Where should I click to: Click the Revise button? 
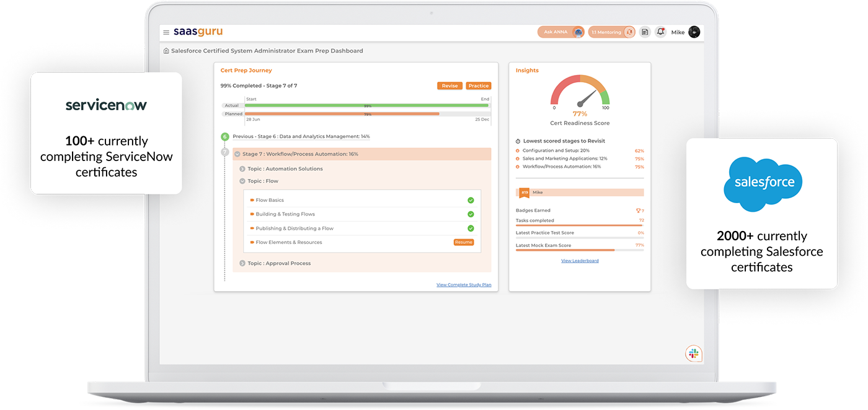pos(450,86)
